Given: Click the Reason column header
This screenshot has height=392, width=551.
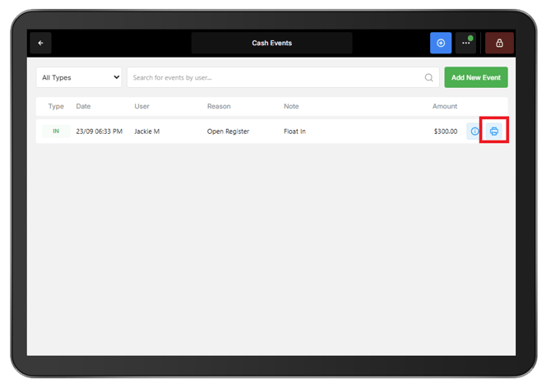Looking at the screenshot, I should (x=219, y=106).
